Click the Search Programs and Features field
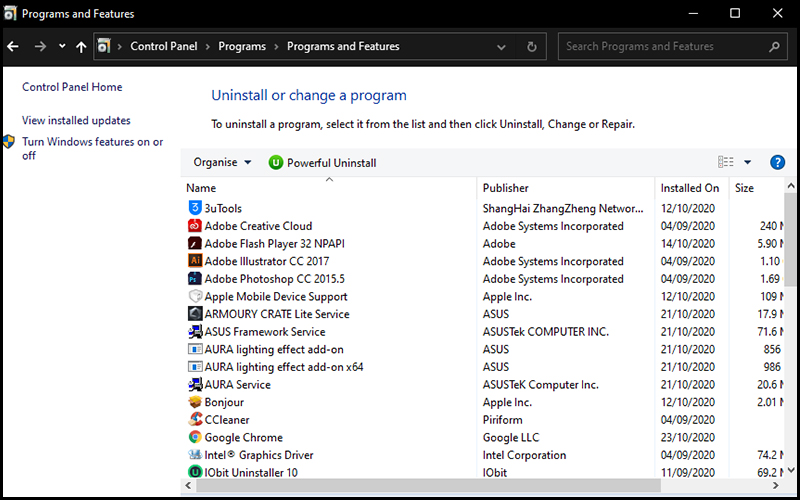The width and height of the screenshot is (800, 500). point(665,46)
